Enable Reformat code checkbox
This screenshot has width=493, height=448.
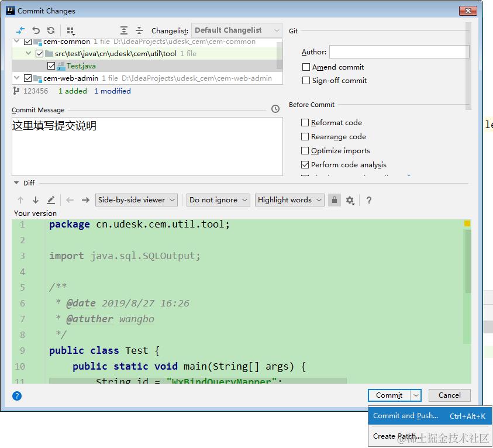(305, 123)
